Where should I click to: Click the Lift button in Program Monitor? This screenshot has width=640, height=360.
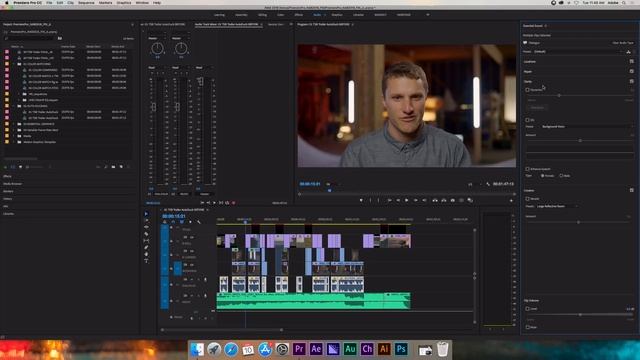(435, 200)
